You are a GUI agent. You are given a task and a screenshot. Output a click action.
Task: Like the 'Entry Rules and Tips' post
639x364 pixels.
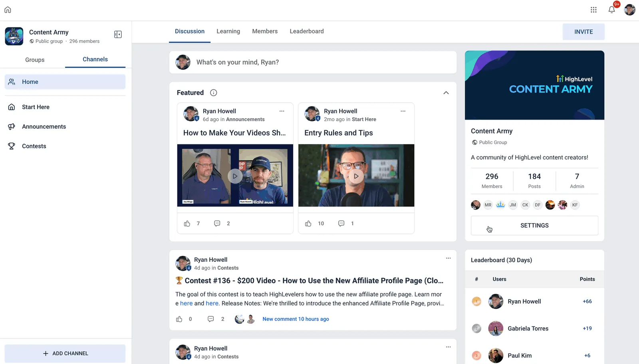[x=308, y=224]
